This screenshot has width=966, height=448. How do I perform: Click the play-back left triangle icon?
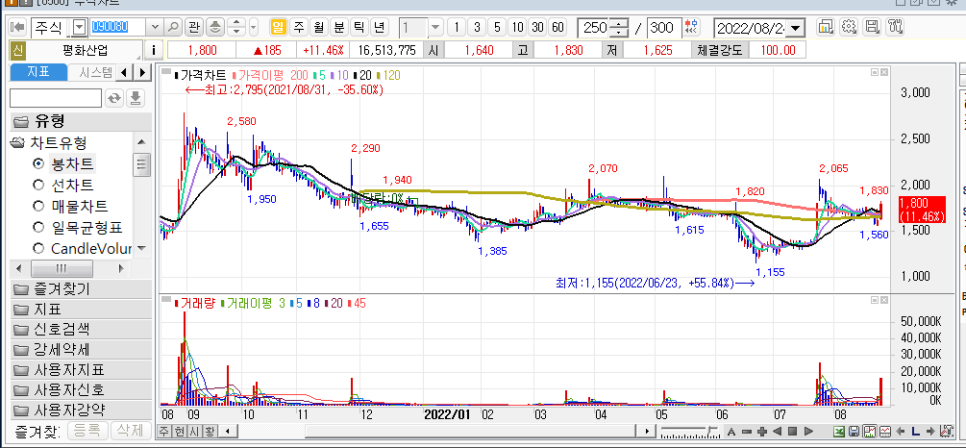(x=777, y=431)
